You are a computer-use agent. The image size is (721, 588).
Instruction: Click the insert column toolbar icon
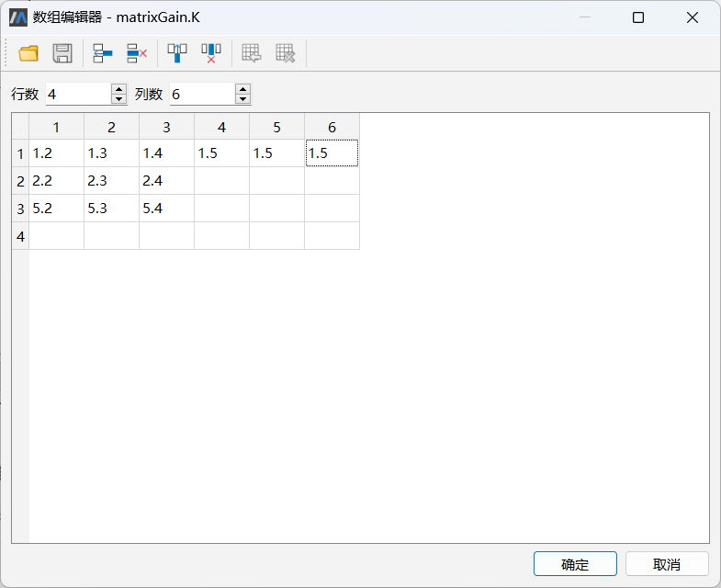coord(177,53)
